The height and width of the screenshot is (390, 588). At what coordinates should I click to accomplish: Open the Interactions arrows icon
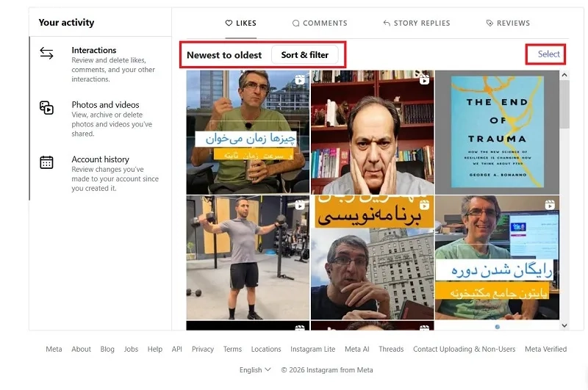click(46, 53)
